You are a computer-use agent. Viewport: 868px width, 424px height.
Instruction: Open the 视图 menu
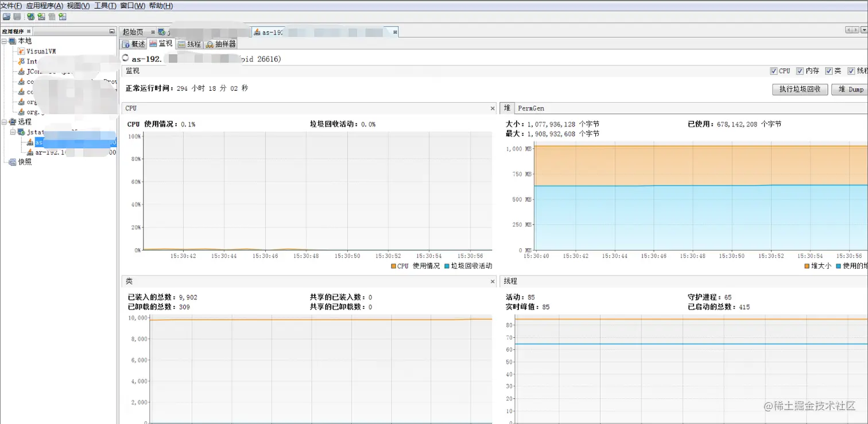[78, 6]
